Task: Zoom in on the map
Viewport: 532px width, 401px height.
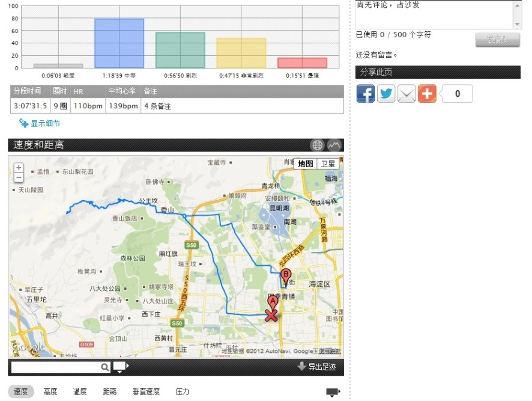Action: click(x=19, y=168)
